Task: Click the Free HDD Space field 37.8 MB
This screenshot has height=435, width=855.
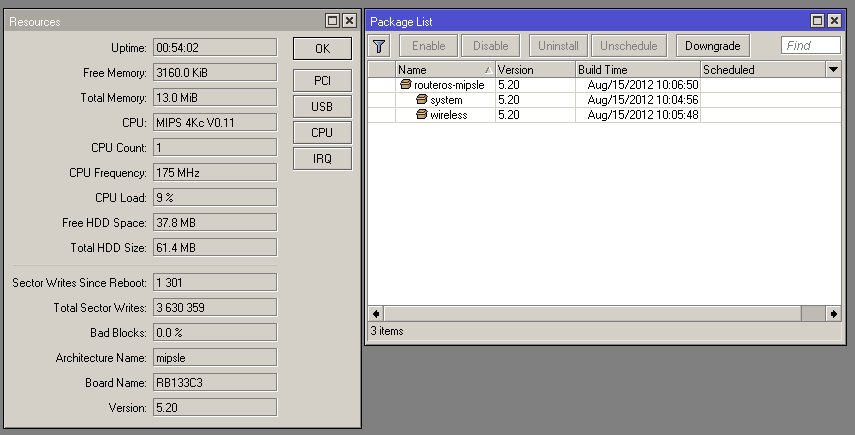Action: point(215,222)
